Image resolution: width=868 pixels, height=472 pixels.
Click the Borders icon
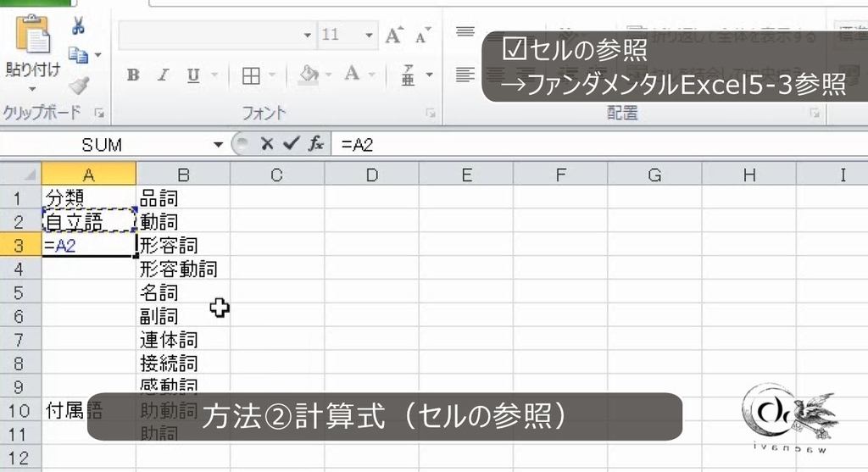251,75
